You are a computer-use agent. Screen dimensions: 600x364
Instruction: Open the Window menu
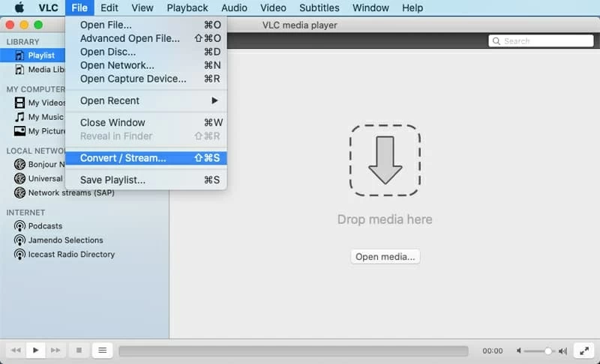[x=370, y=7]
